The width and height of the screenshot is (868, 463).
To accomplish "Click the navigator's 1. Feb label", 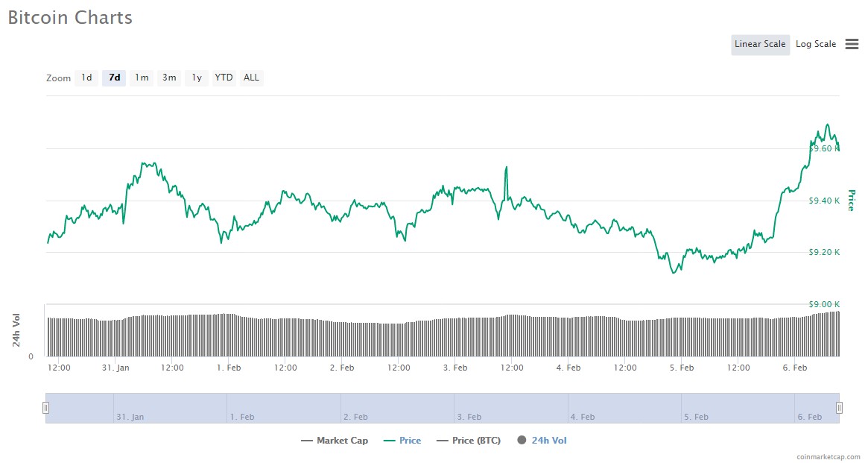I will click(242, 417).
